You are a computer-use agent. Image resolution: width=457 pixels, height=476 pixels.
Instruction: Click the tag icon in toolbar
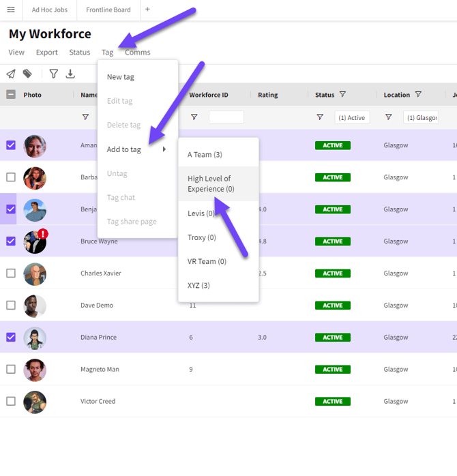click(27, 74)
